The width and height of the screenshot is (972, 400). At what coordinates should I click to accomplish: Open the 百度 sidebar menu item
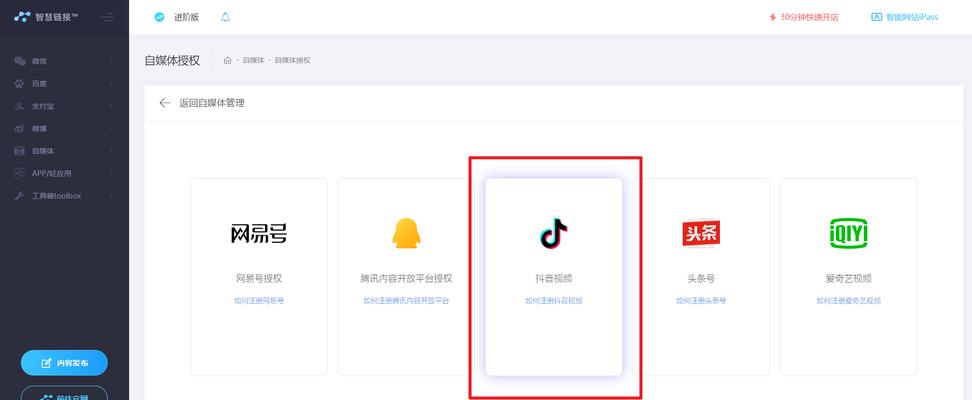click(64, 83)
